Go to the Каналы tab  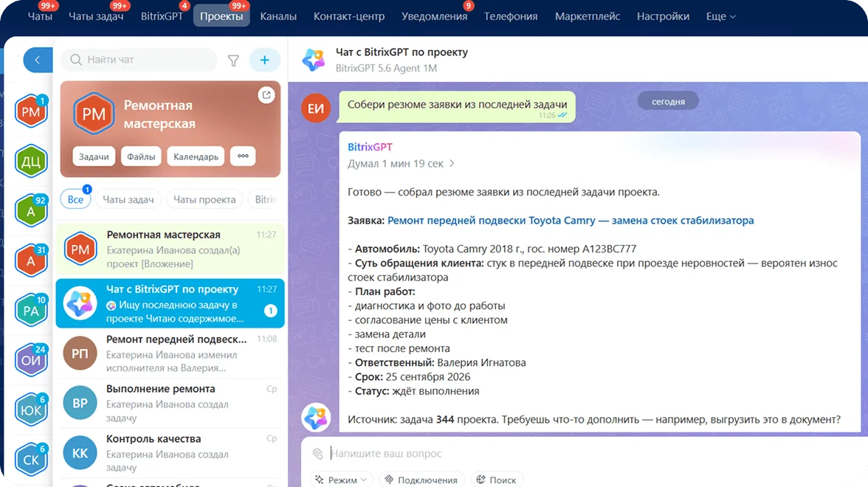278,16
